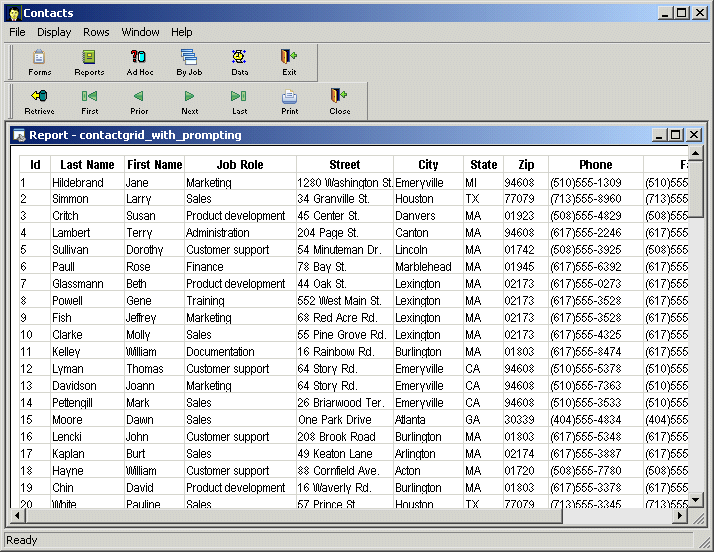714x552 pixels.
Task: Click the horizontal scrollbar thumb
Action: [x=294, y=516]
